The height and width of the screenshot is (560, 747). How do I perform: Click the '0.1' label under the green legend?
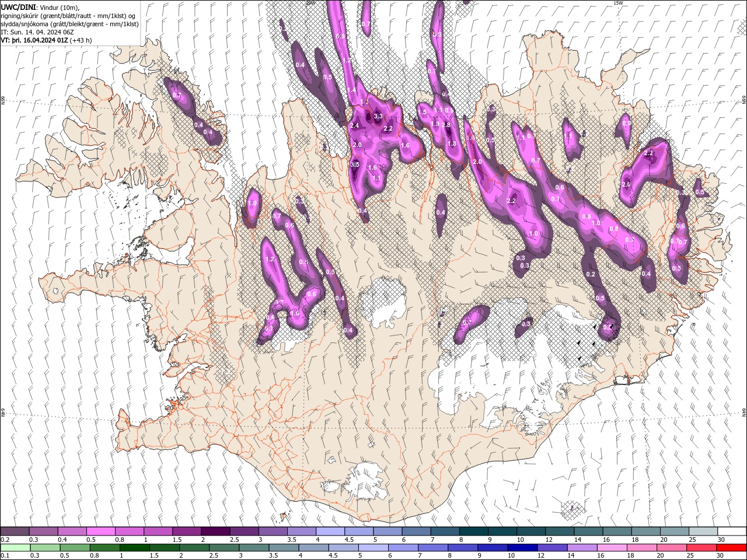(x=4, y=556)
